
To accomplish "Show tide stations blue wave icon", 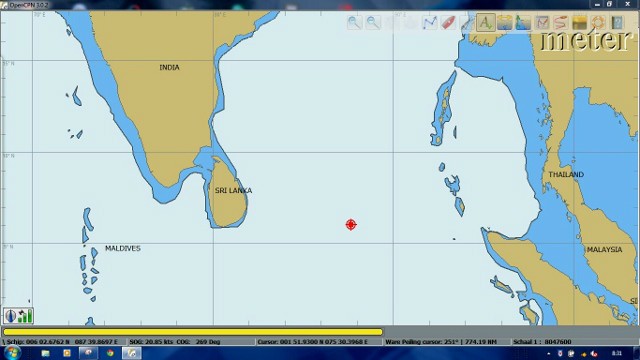I will 523,22.
